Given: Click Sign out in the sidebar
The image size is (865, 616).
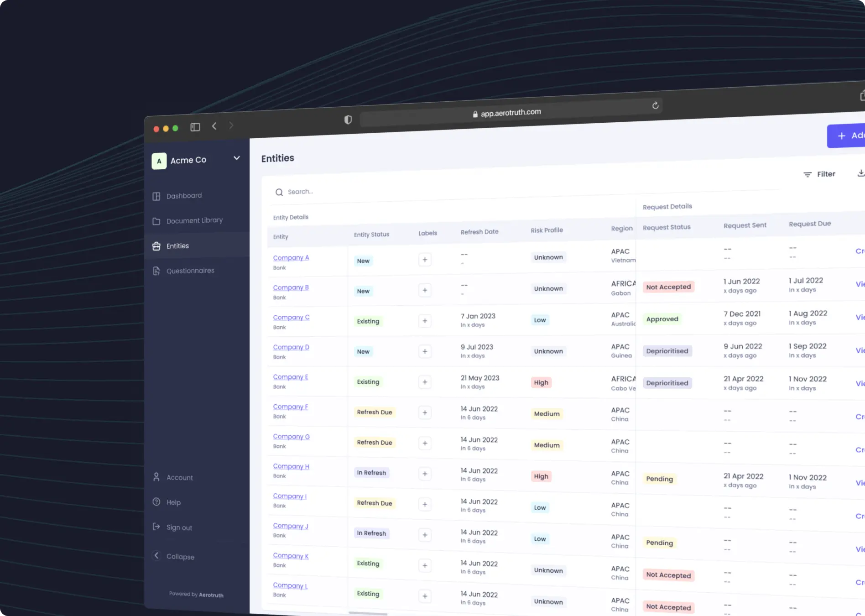Looking at the screenshot, I should pos(179,527).
